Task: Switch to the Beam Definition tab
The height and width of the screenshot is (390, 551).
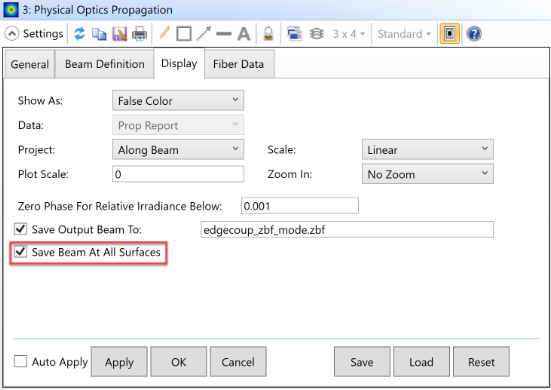Action: (104, 64)
